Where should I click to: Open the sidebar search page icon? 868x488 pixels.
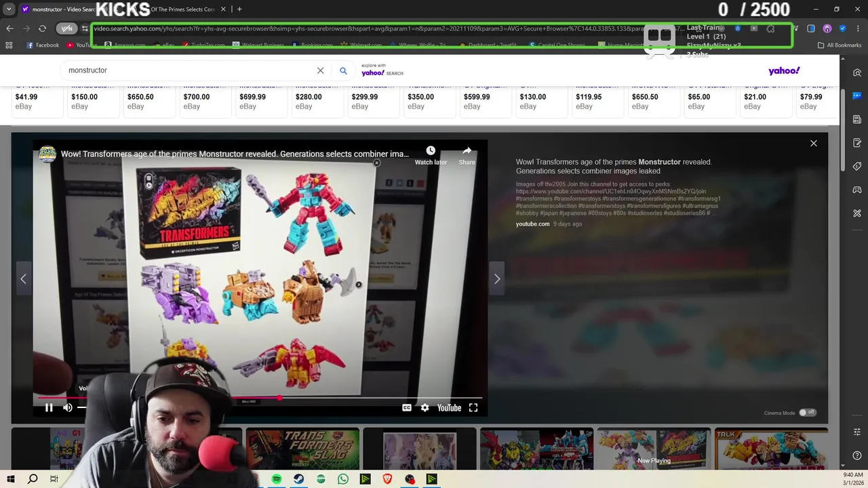(x=857, y=73)
